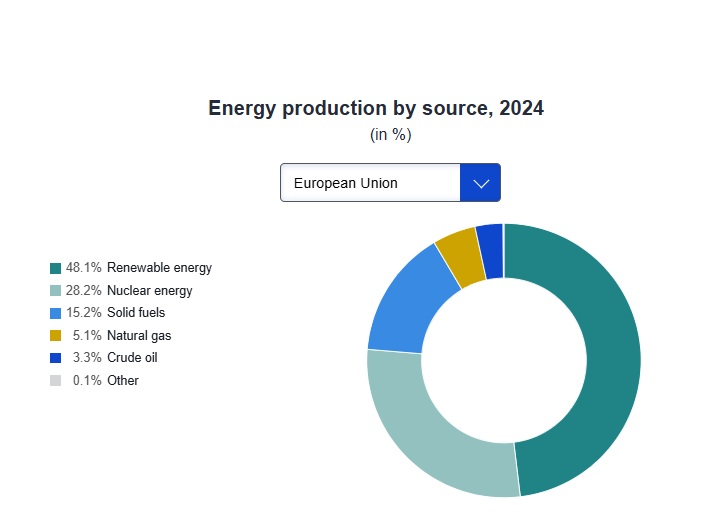Click the Natural gas gold legend swatch
The height and width of the screenshot is (522, 701).
tap(56, 336)
